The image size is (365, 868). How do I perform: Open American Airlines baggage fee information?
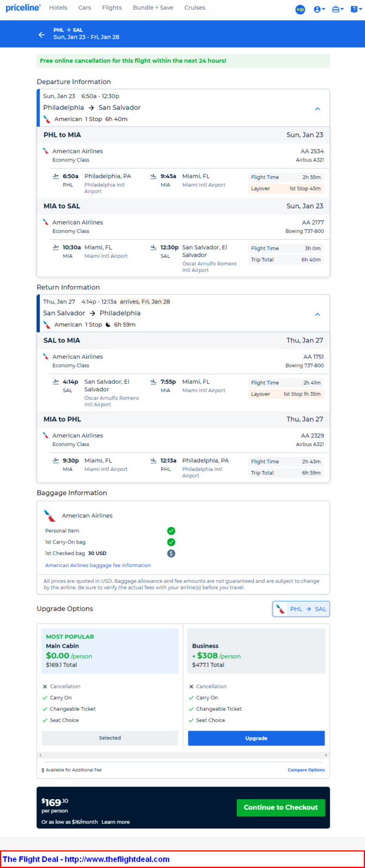pyautogui.click(x=98, y=565)
